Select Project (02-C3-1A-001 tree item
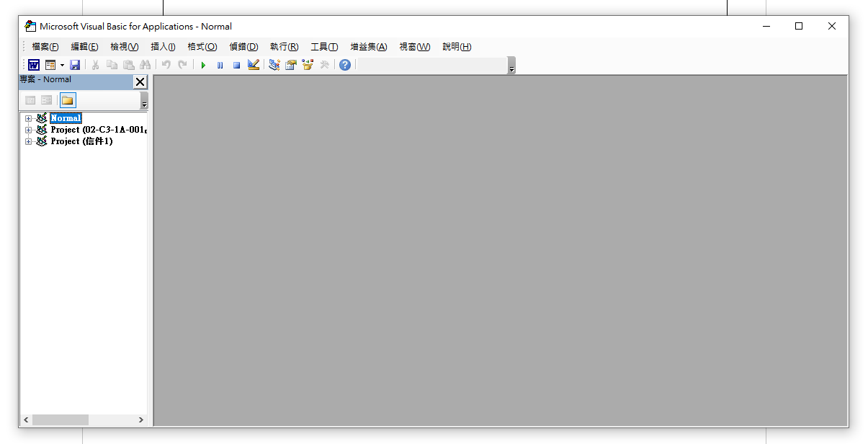 99,130
